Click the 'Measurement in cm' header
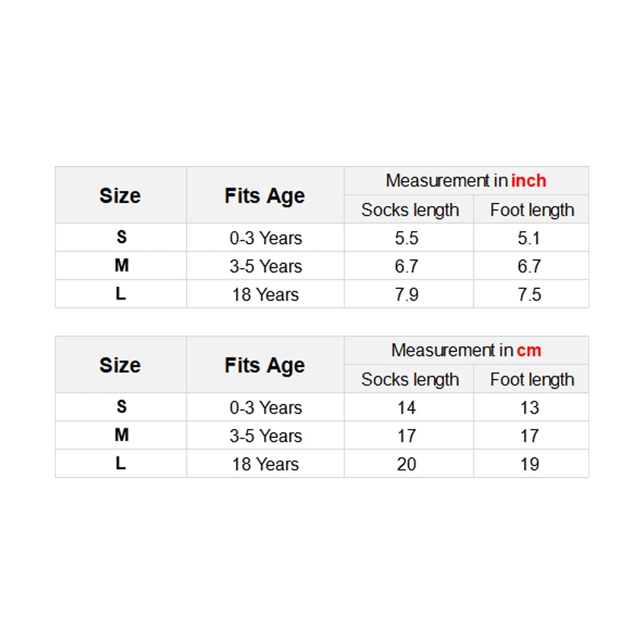 coord(466,350)
